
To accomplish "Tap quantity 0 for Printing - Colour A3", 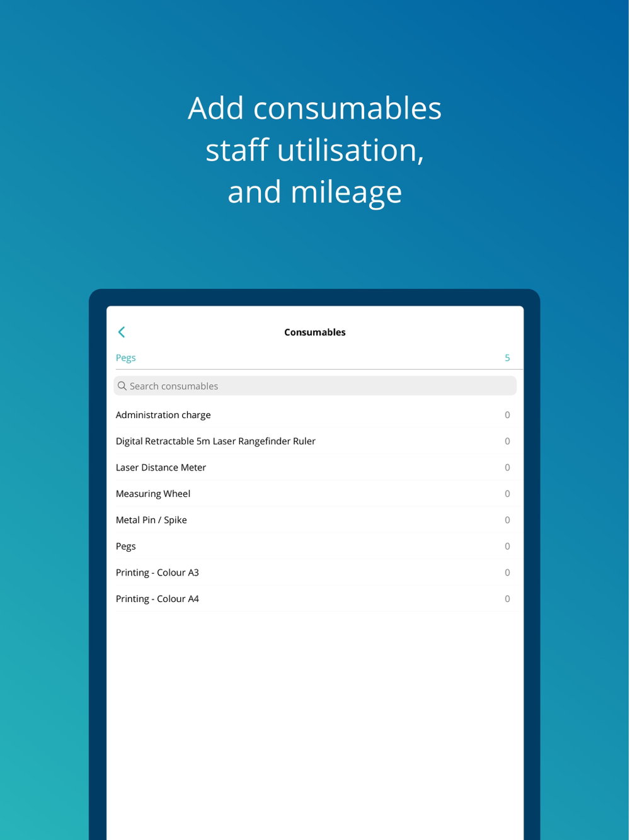I will 507,572.
